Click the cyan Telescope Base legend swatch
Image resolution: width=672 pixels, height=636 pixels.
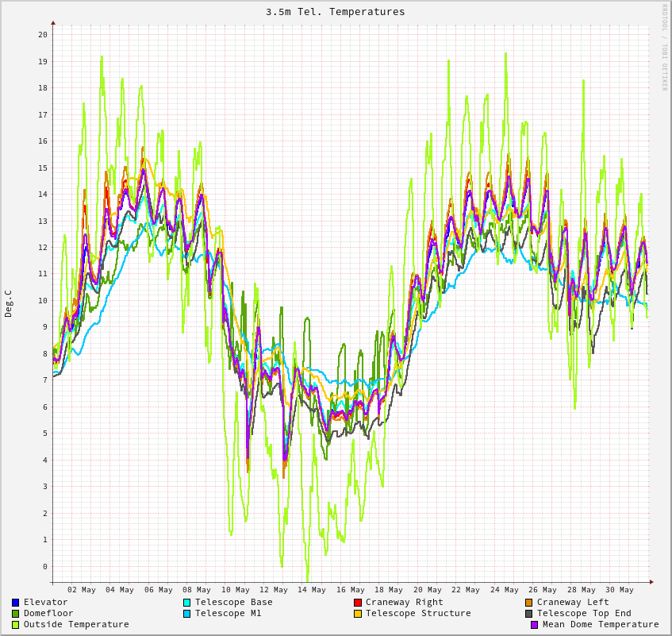(x=187, y=603)
